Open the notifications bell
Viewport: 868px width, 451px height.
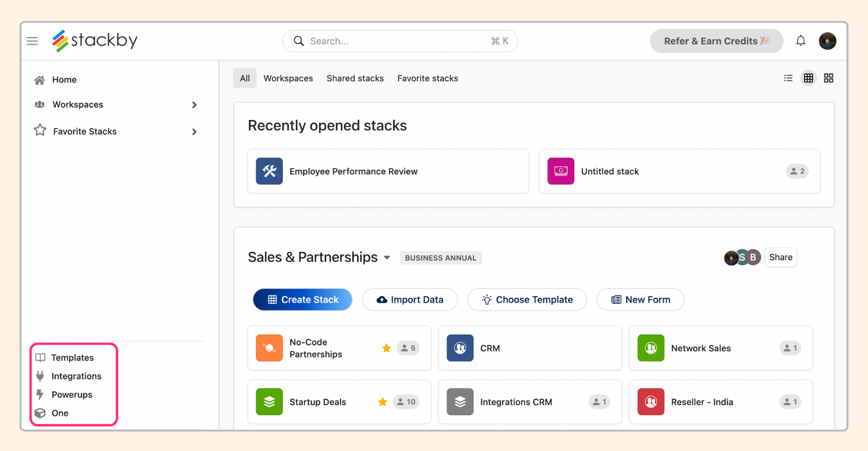click(801, 41)
